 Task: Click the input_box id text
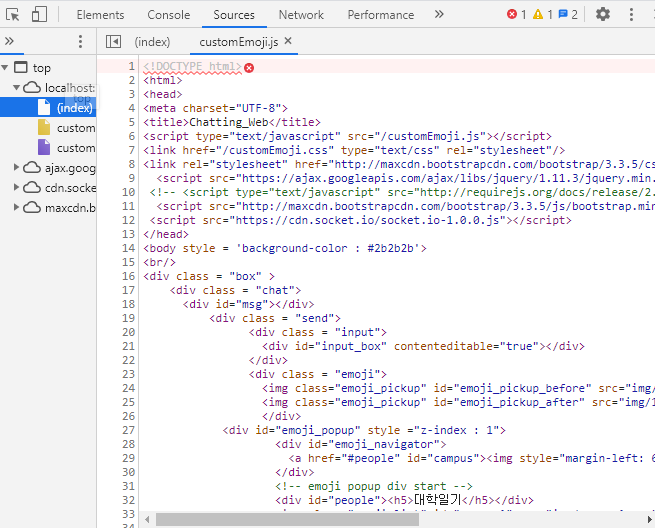click(351, 346)
